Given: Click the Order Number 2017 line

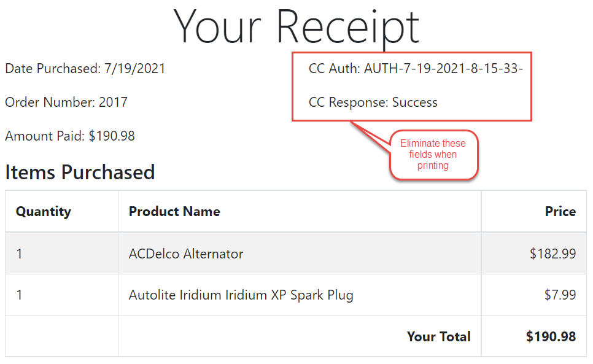Looking at the screenshot, I should (66, 103).
